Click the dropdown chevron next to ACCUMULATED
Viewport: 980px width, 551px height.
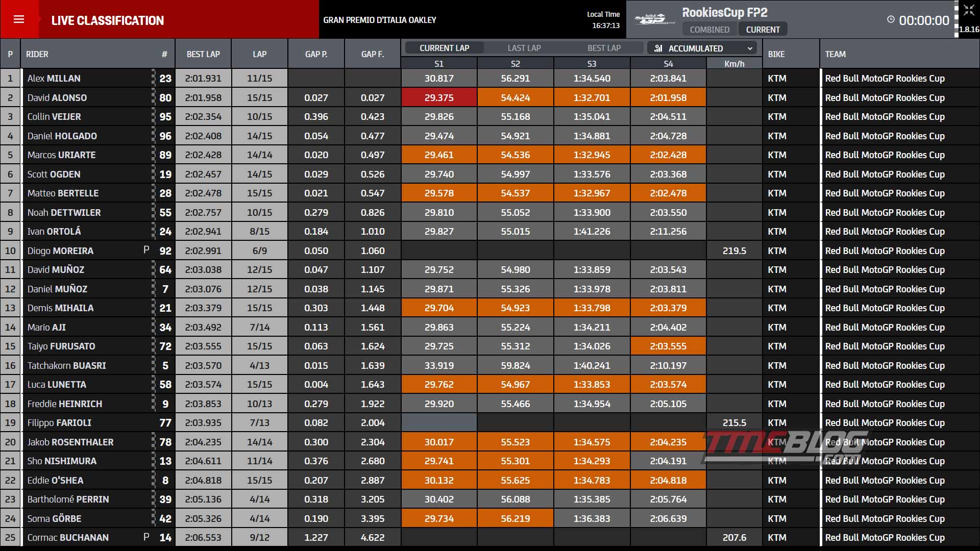750,48
